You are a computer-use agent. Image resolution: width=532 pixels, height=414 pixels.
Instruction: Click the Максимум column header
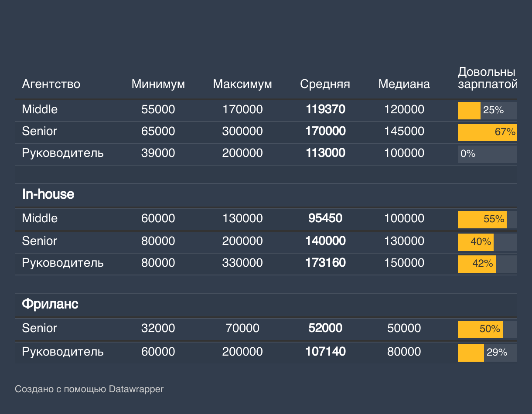point(242,84)
